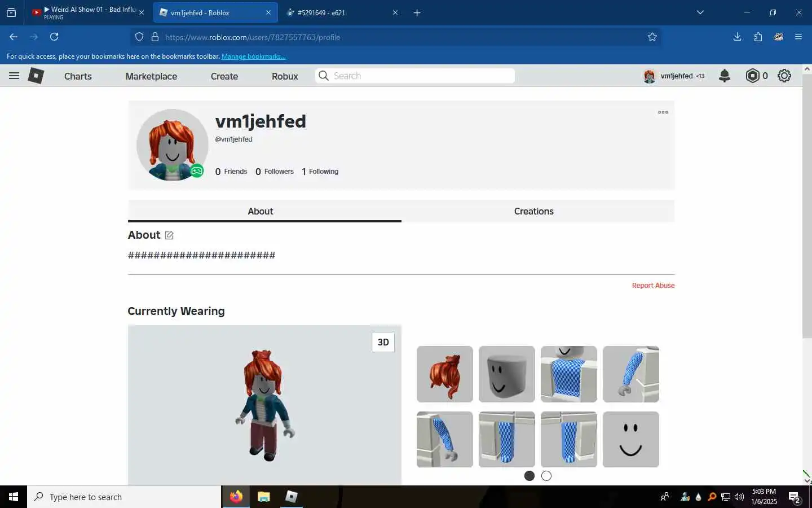The width and height of the screenshot is (812, 508).
Task: Click the Firefox shield tracking protection icon
Action: click(x=139, y=37)
